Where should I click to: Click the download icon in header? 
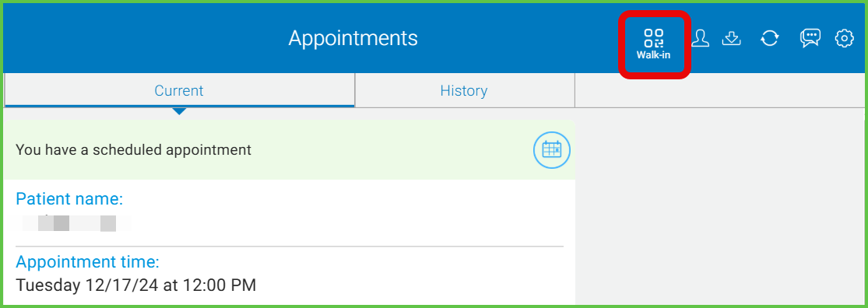click(732, 38)
